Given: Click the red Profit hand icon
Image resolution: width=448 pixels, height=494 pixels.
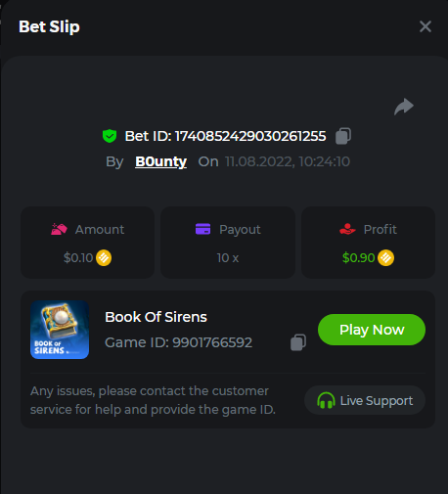Looking at the screenshot, I should click(347, 229).
